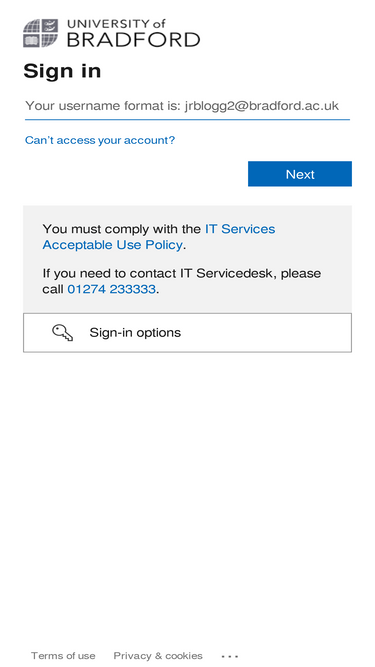Click the "Sign in" heading
The width and height of the screenshot is (375, 667).
[62, 71]
